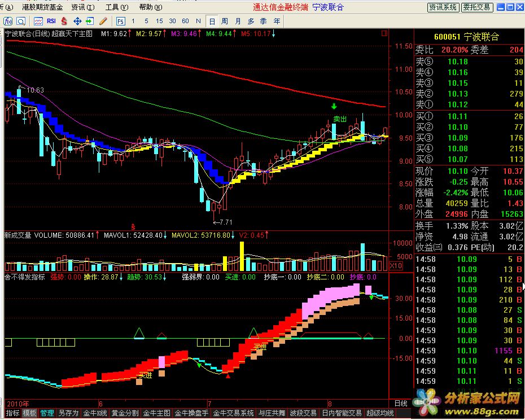
Task: Apply the 金牛K线 template
Action: 95,413
